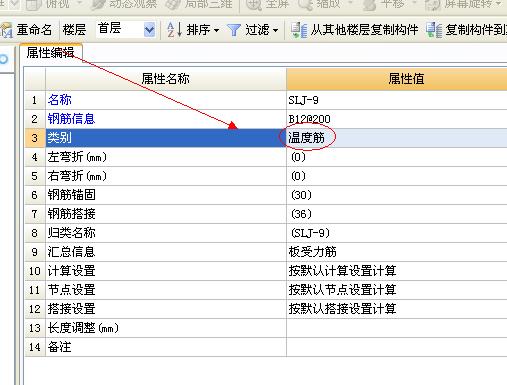
Task: Click 按默认搭接设置计算 value
Action: click(342, 309)
